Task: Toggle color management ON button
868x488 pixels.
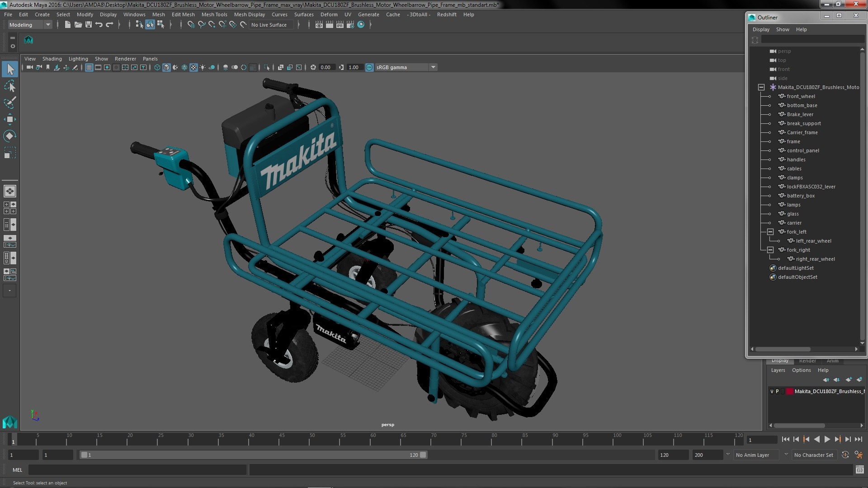Action: click(369, 67)
